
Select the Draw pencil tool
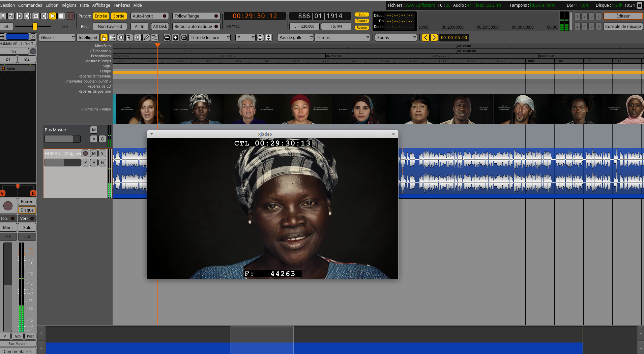(146, 38)
